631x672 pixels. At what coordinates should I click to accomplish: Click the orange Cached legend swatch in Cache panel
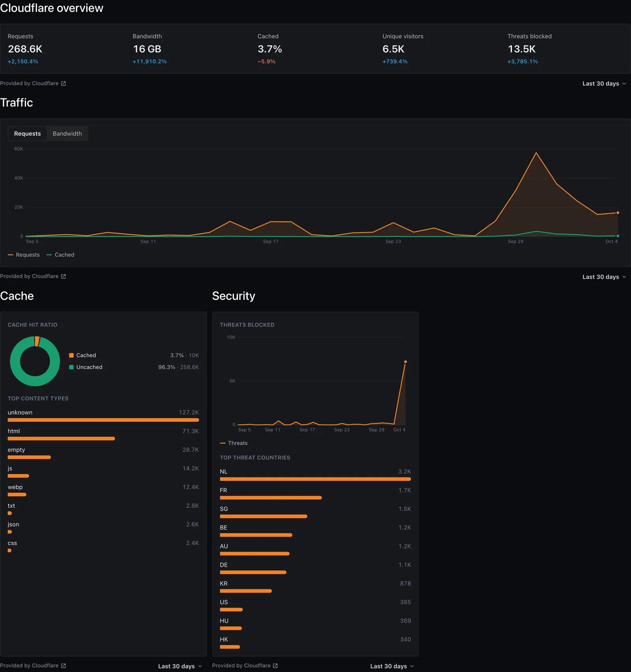tap(71, 356)
